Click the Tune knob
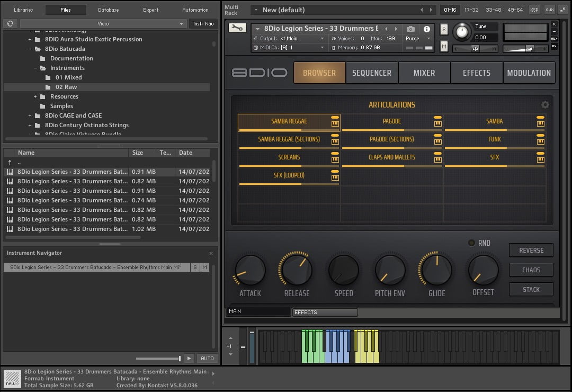572x392 pixels. pyautogui.click(x=462, y=32)
